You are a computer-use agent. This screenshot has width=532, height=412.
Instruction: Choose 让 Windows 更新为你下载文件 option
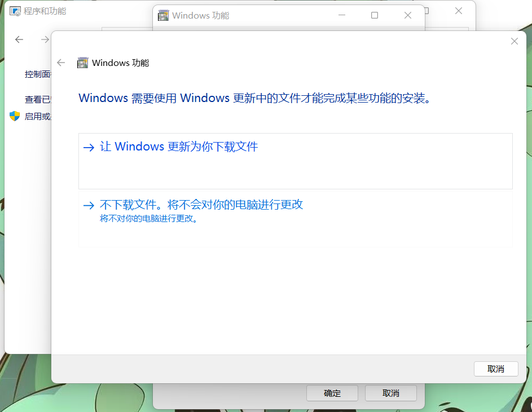pos(295,161)
